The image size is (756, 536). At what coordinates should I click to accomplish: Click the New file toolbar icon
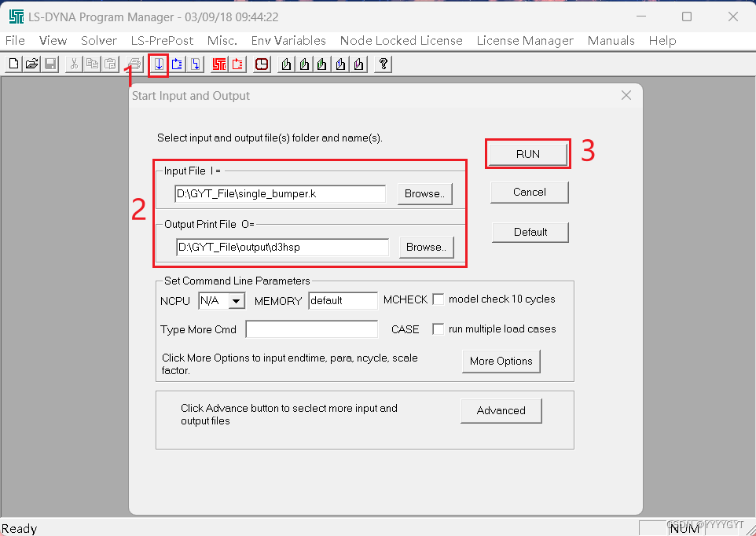pos(14,64)
